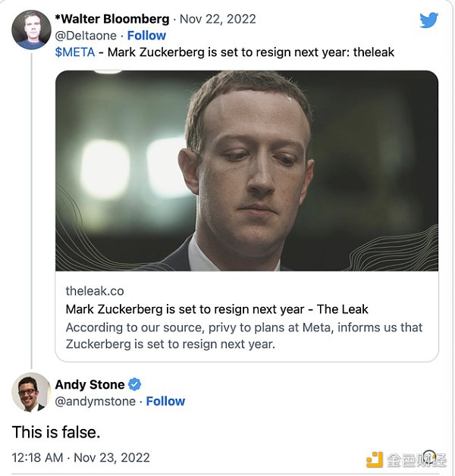The image size is (455, 476).
Task: Open the Zuckerberg article preview image
Action: tap(246, 171)
